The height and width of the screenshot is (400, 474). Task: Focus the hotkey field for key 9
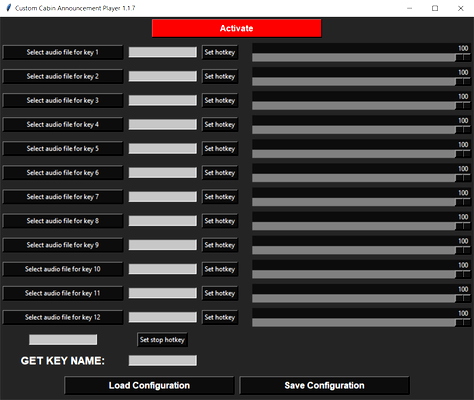click(163, 245)
